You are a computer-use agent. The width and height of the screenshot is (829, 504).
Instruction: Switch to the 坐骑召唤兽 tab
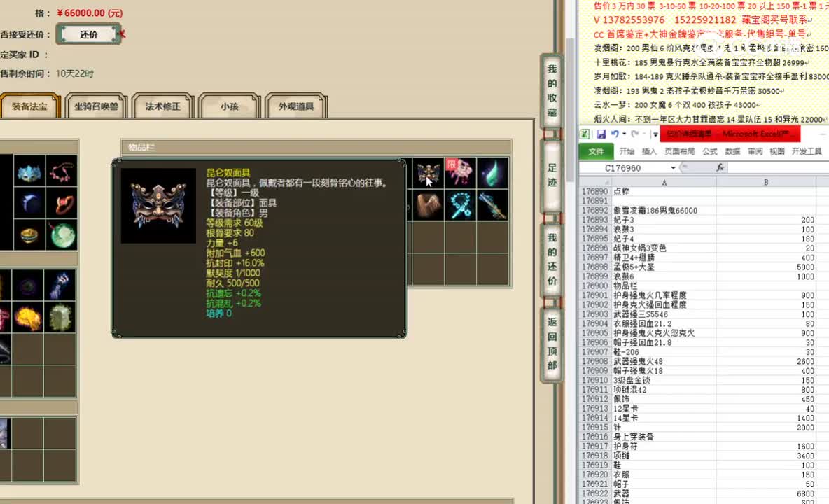pyautogui.click(x=96, y=106)
